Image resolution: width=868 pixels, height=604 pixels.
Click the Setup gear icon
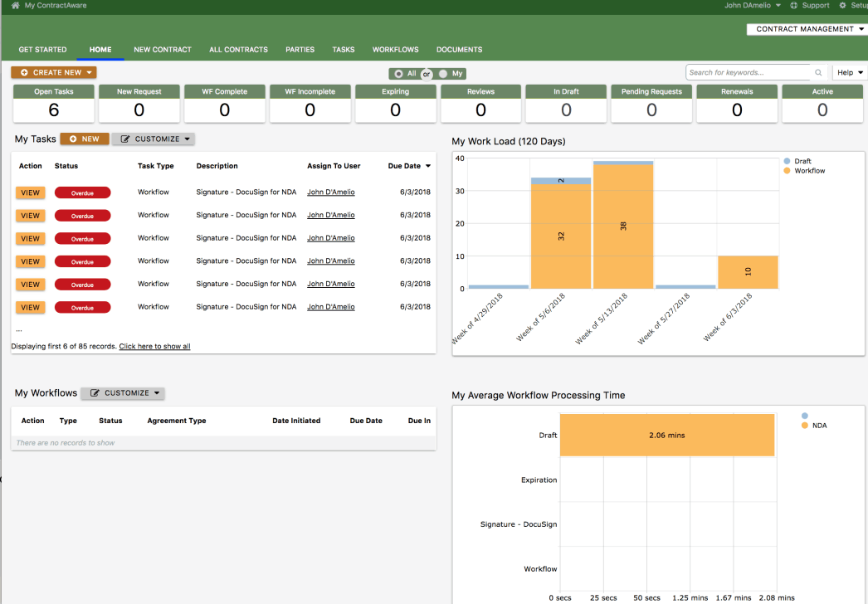click(x=842, y=6)
